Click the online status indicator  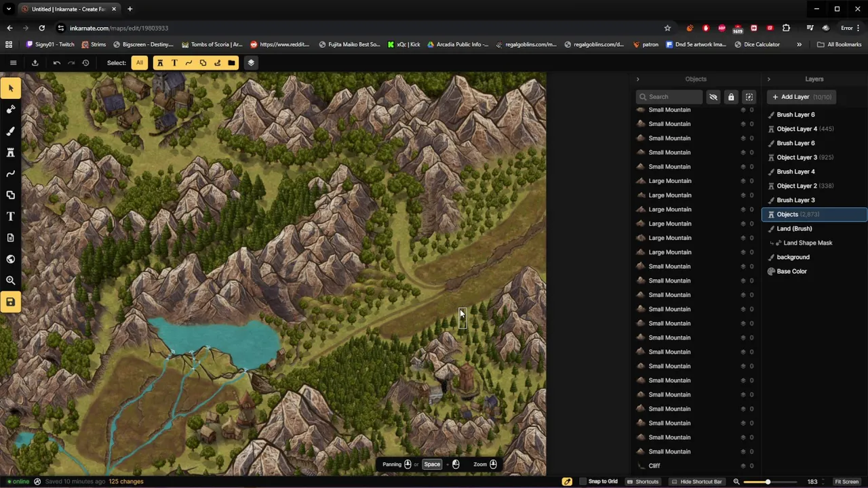(x=18, y=481)
